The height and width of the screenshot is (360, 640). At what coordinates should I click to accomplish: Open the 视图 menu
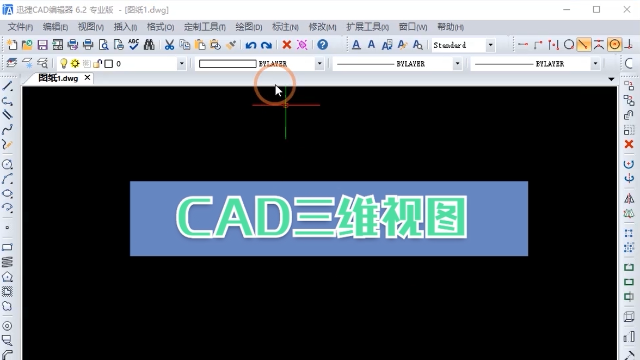[x=91, y=27]
